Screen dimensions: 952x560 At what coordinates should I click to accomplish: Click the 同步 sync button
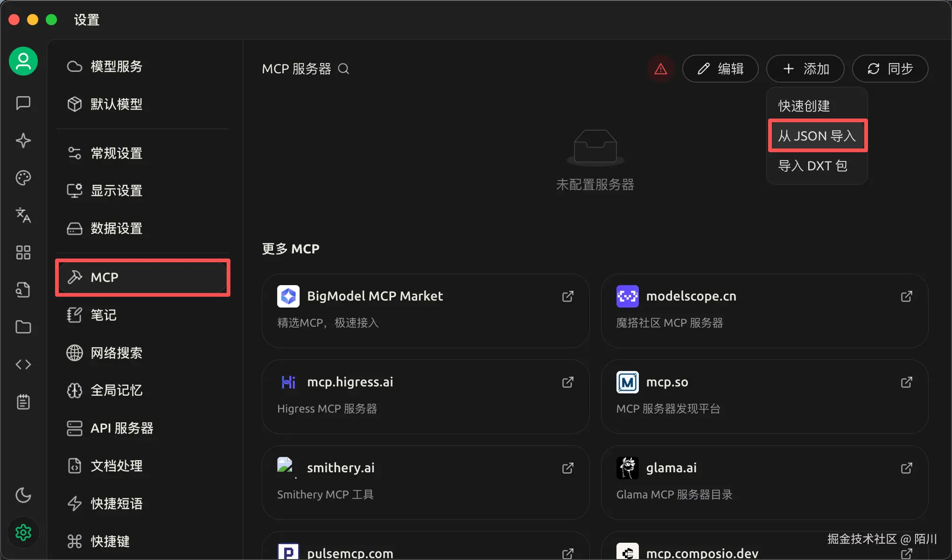pyautogui.click(x=889, y=69)
